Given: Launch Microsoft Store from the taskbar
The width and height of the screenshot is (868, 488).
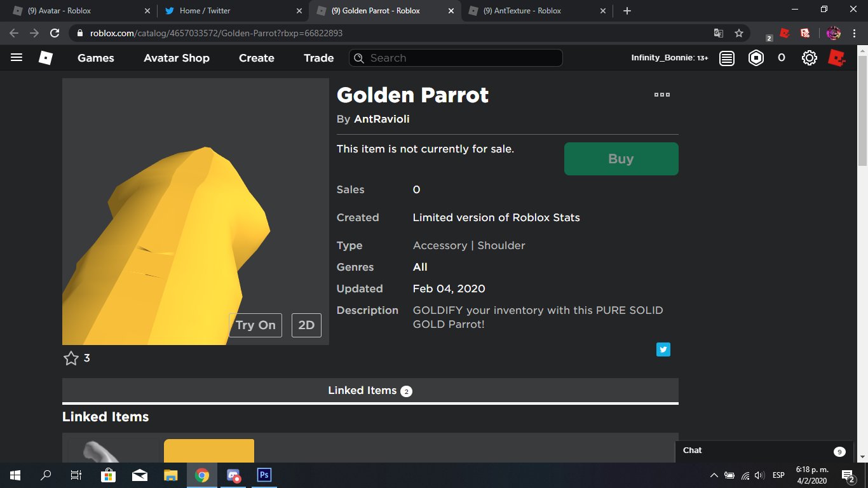Looking at the screenshot, I should 108,475.
